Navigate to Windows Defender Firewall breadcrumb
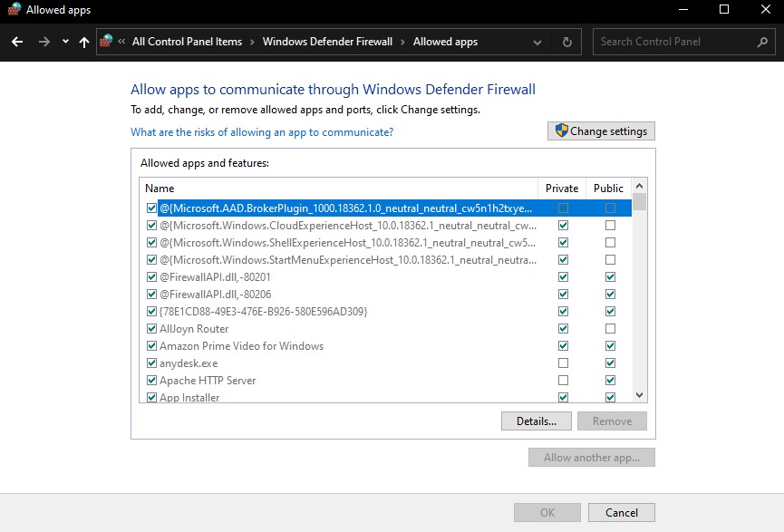The width and height of the screenshot is (784, 532). click(x=327, y=42)
